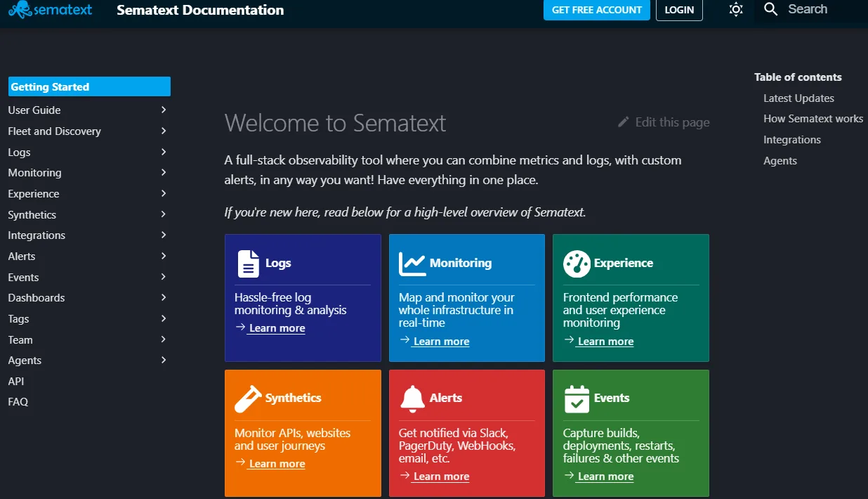Click the Monitoring card title text
This screenshot has width=868, height=499.
(x=461, y=263)
